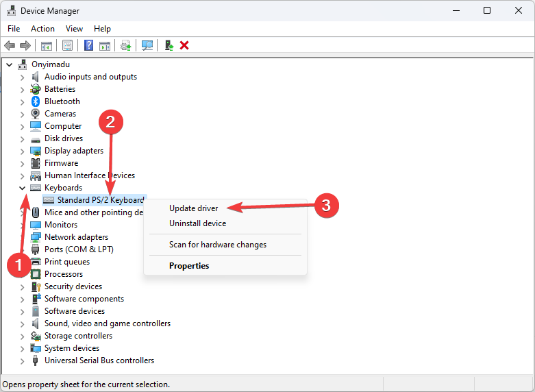Click the Forward arrow toolbar icon
Viewport: 535px width, 392px height.
coord(25,45)
